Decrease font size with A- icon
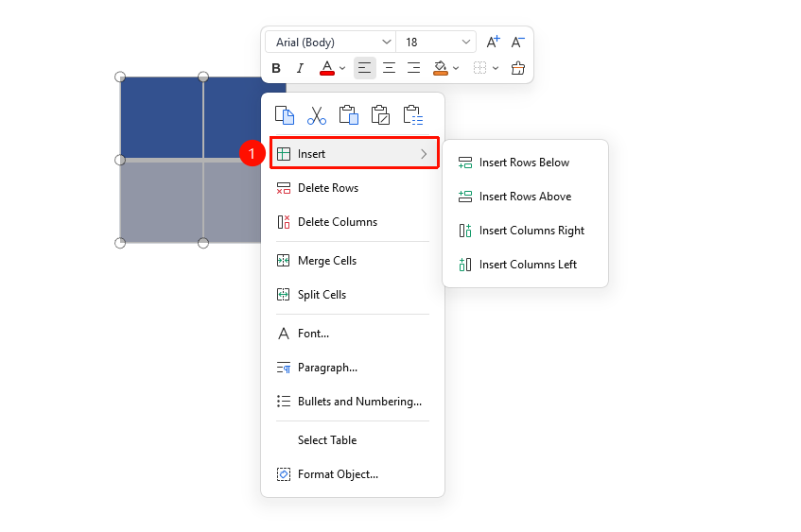Screen dimensions: 801x532 tap(518, 42)
